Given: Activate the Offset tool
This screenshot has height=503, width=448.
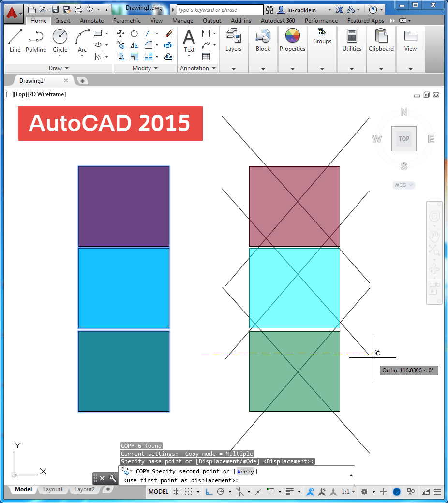Looking at the screenshot, I should pyautogui.click(x=168, y=57).
